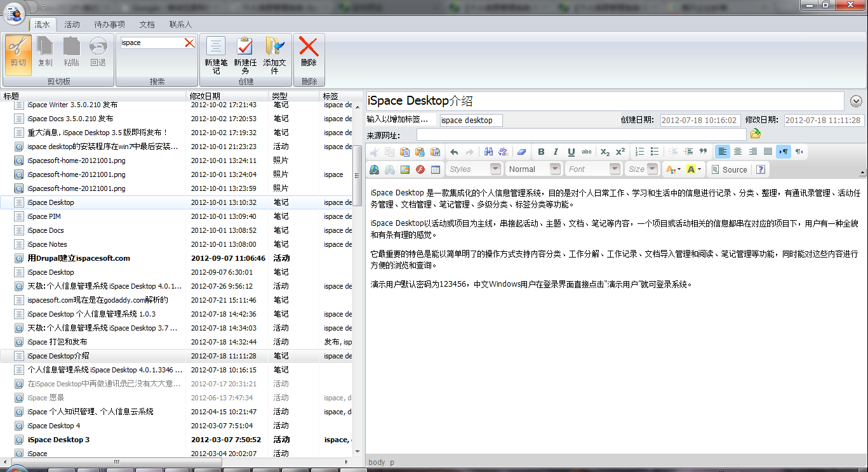
Task: Click the editor Undo arrow
Action: click(454, 152)
